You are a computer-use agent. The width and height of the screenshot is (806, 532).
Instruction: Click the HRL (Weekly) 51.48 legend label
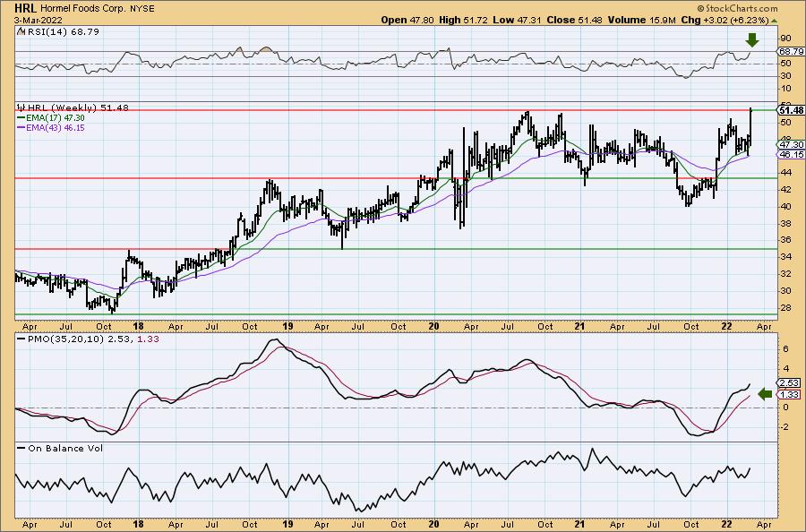(78, 107)
